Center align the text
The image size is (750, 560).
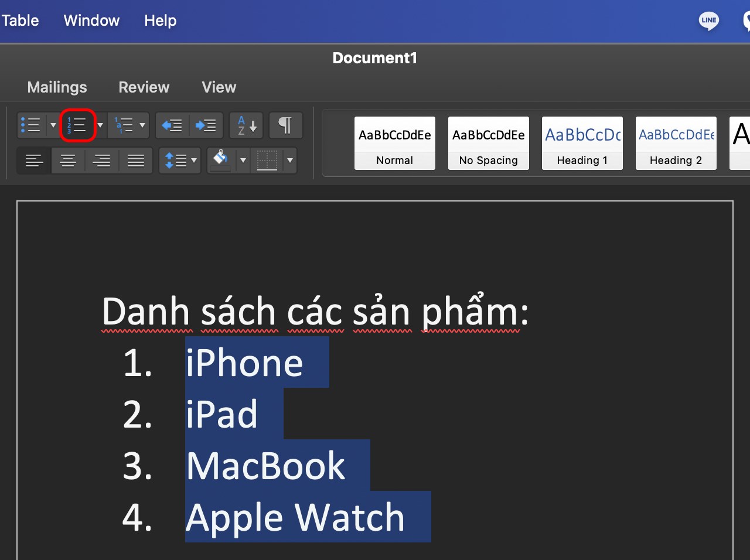(x=69, y=160)
